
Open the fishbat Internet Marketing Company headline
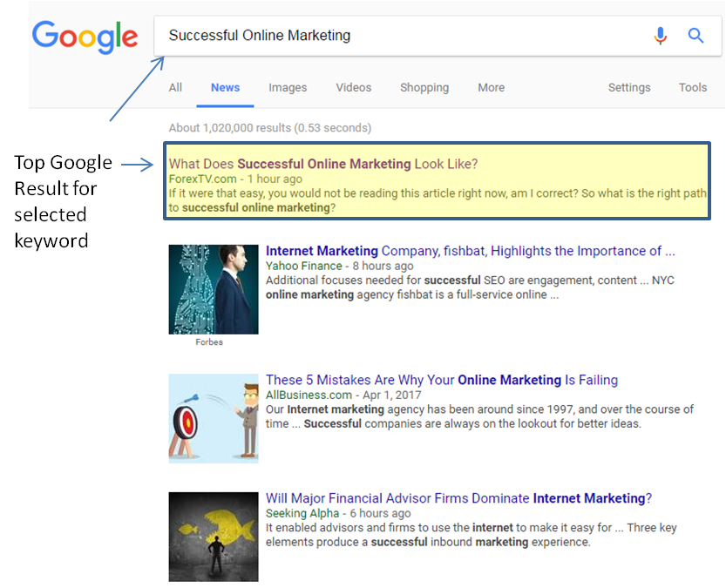coord(471,251)
